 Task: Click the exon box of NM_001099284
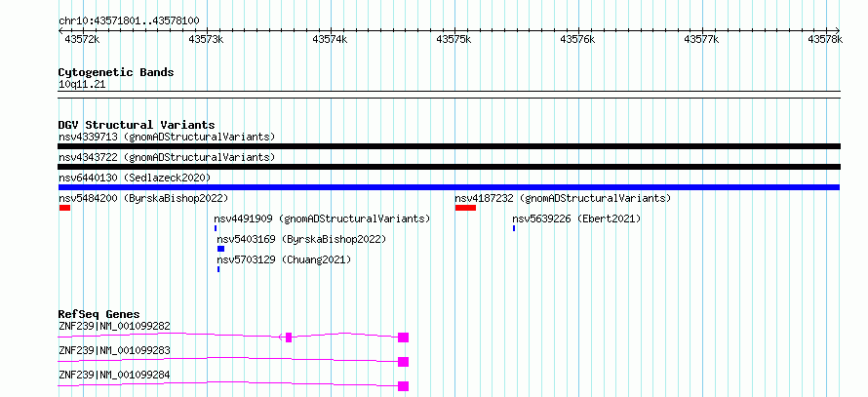403,386
